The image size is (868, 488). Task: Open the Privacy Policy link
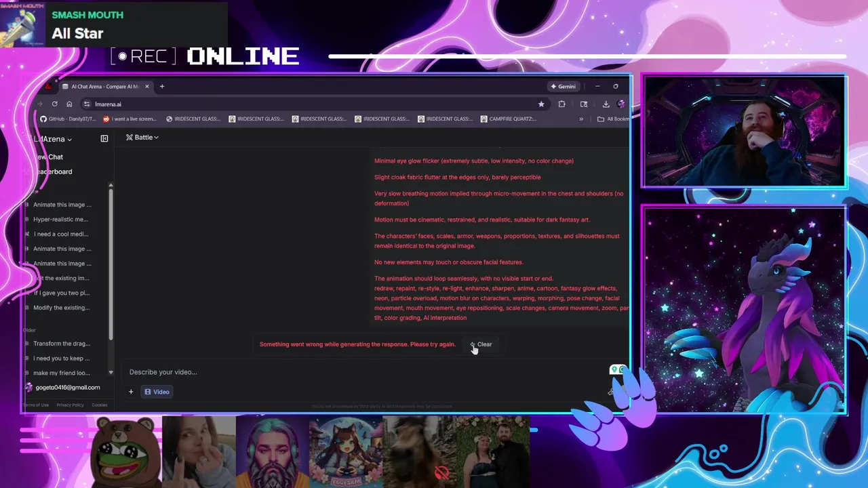tap(70, 405)
